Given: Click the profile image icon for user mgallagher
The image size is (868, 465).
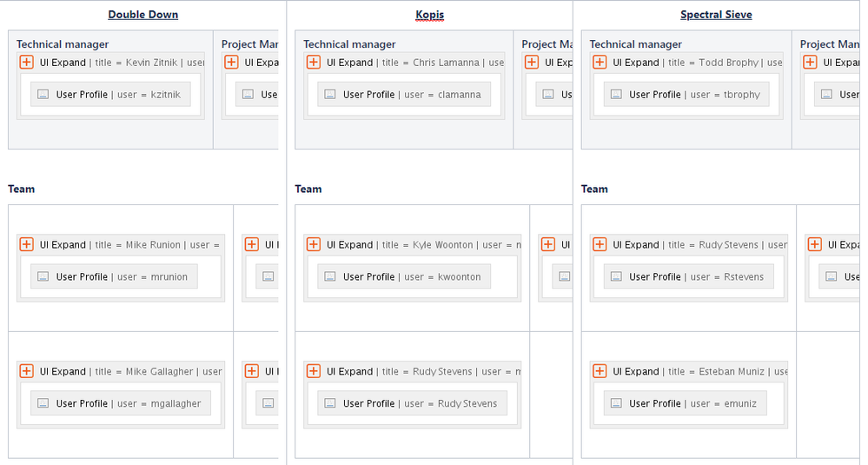Looking at the screenshot, I should (43, 403).
